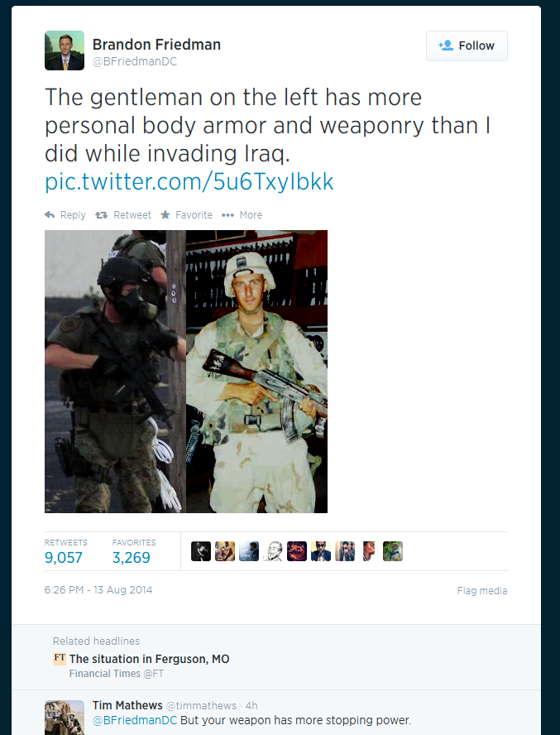Click the sketch-drawing retweeter avatar
The height and width of the screenshot is (735, 560).
coord(273,551)
